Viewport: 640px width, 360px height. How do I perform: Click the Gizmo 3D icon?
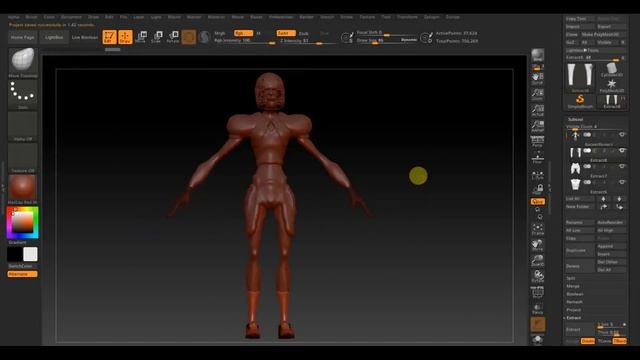[x=189, y=37]
